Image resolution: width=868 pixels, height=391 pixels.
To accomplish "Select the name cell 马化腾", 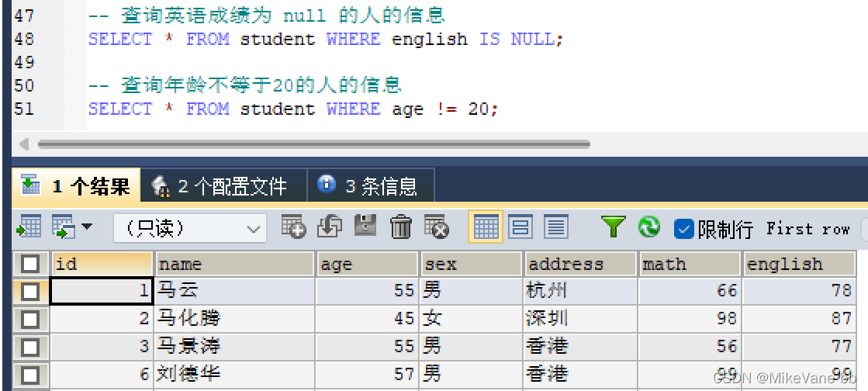I will [x=235, y=318].
